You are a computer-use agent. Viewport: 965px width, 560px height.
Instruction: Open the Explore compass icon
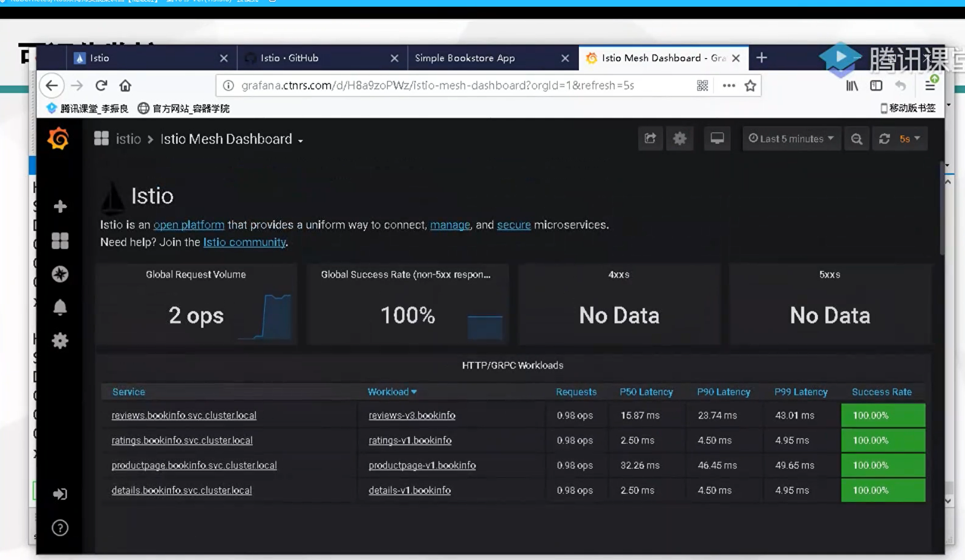60,274
